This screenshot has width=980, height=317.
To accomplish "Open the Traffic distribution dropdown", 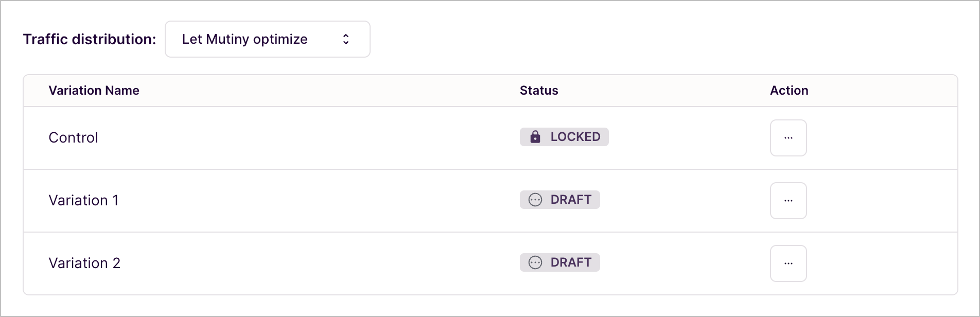I will [x=267, y=39].
